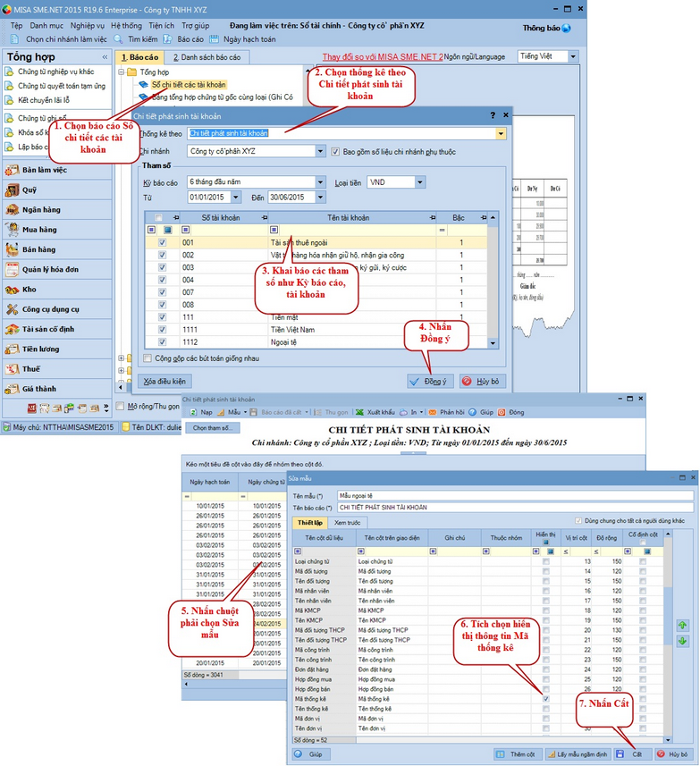Click Xuất khẩu export icon in report window
The width and height of the screenshot is (700, 766).
tap(359, 412)
